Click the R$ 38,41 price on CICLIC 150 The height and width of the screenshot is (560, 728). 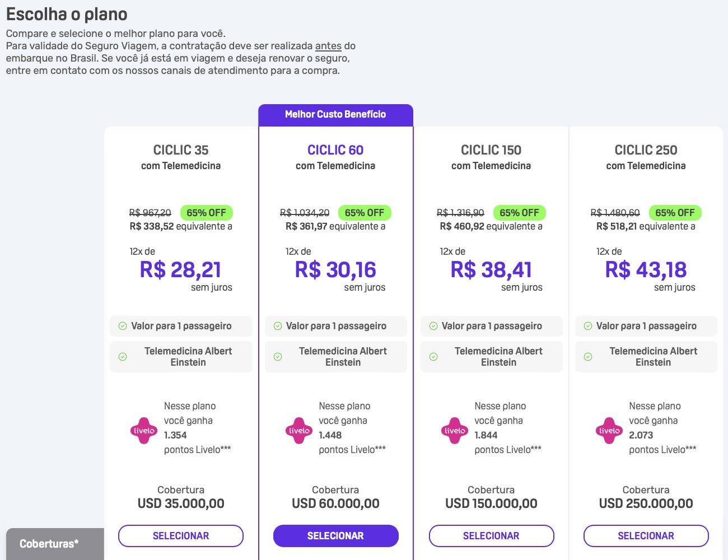click(x=491, y=270)
